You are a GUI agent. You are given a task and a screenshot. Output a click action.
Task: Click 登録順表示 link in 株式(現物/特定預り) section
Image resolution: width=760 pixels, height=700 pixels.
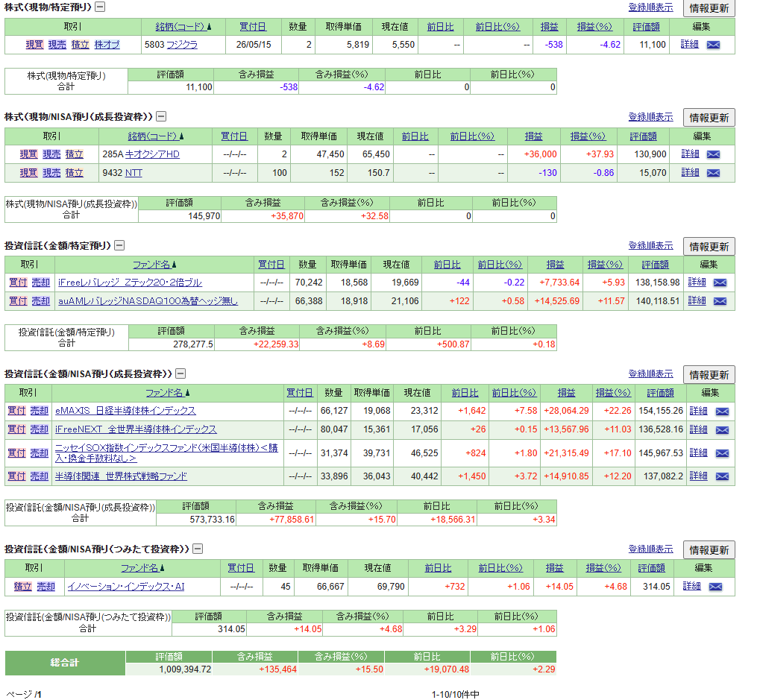[650, 7]
